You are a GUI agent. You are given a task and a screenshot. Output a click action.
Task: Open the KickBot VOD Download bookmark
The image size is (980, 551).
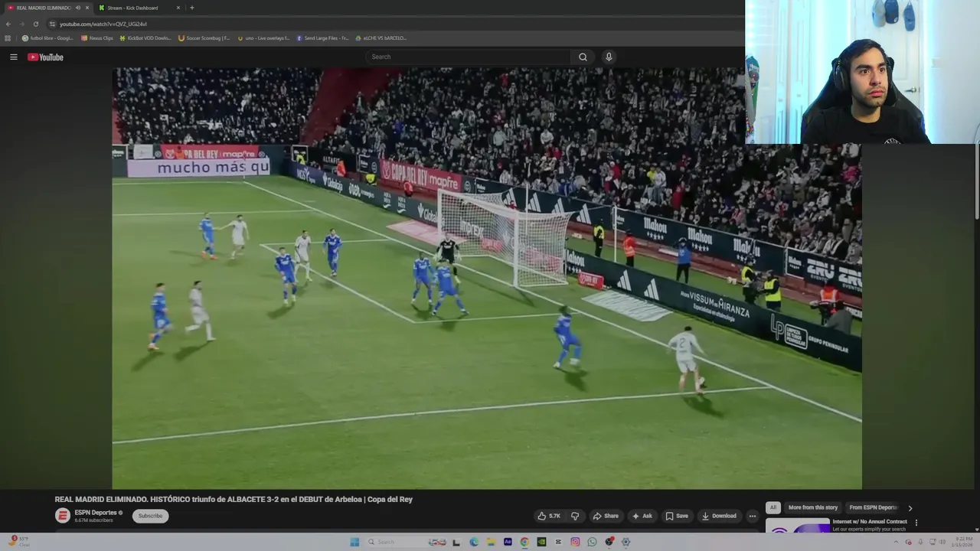tap(145, 38)
